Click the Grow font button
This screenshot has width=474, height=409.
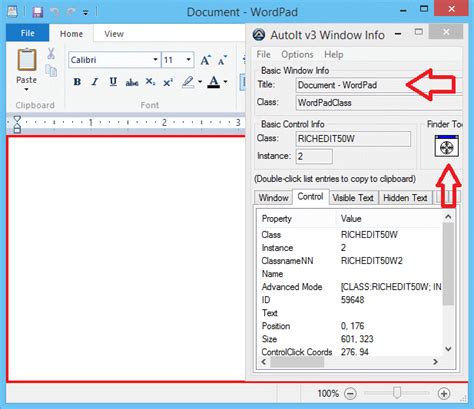click(205, 60)
